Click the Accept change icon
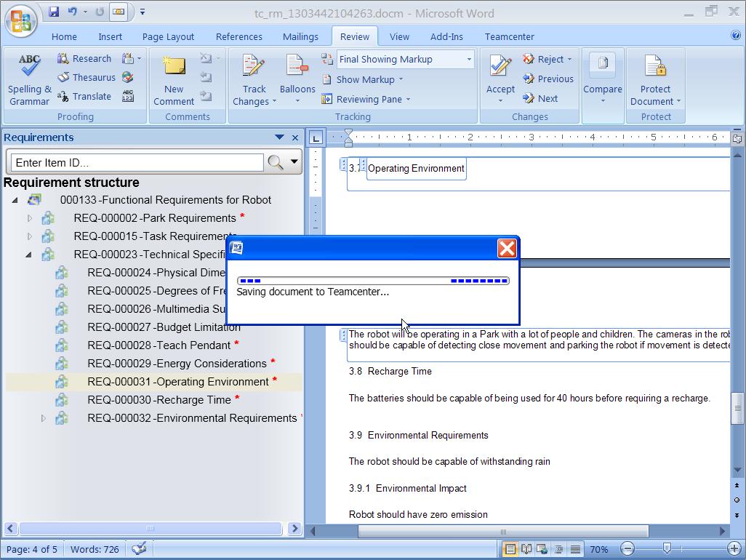The width and height of the screenshot is (746, 560). (x=500, y=67)
